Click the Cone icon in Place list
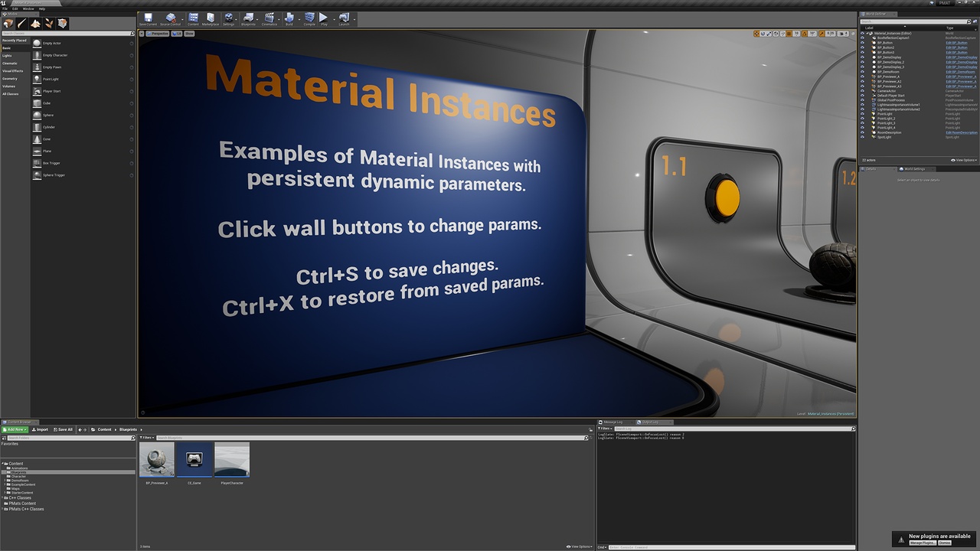This screenshot has width=980, height=551. pyautogui.click(x=37, y=139)
